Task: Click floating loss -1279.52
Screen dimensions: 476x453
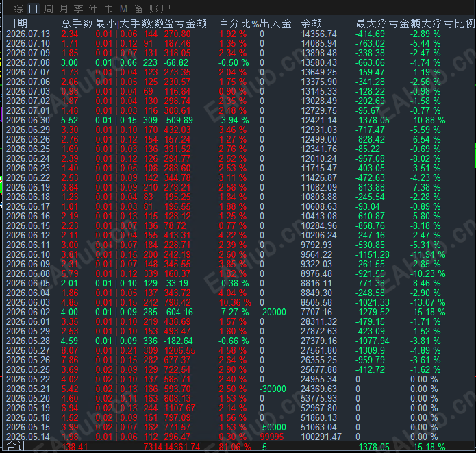Action: tap(372, 312)
